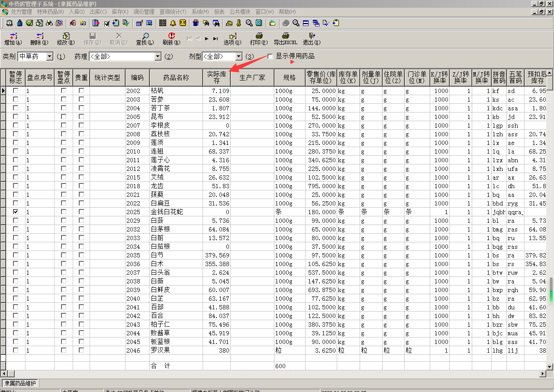Click the 打印 (Print) printer icon
554x392 pixels.
point(259,36)
